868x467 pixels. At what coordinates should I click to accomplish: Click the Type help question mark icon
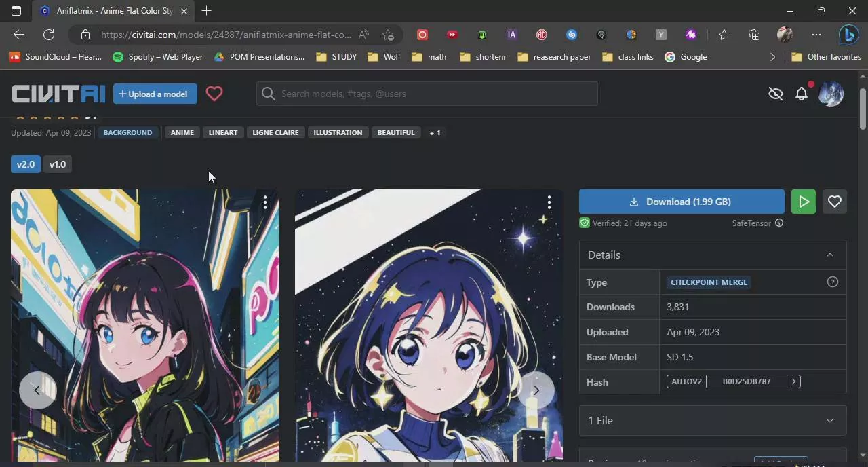(833, 282)
